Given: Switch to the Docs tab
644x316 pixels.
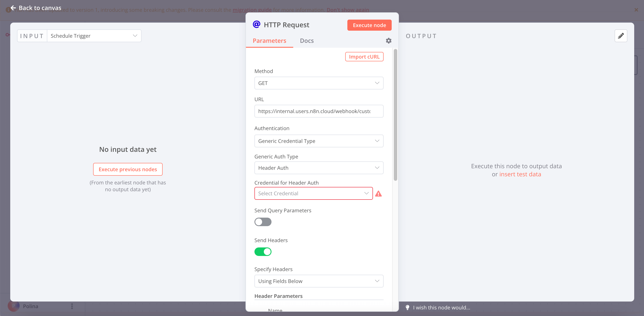Looking at the screenshot, I should [x=307, y=40].
